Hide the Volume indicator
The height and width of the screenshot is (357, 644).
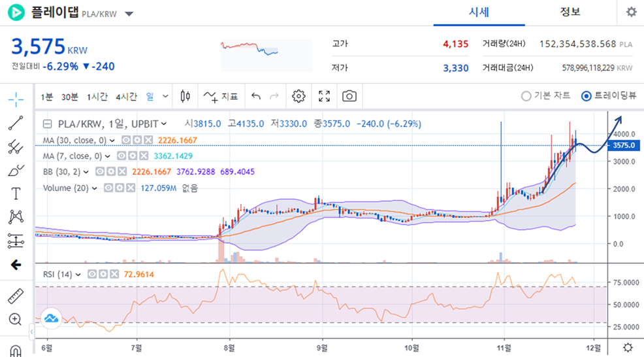tap(108, 188)
